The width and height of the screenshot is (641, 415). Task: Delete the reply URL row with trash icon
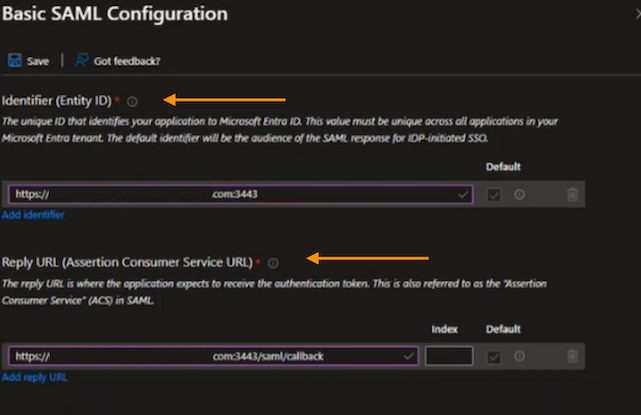(572, 356)
